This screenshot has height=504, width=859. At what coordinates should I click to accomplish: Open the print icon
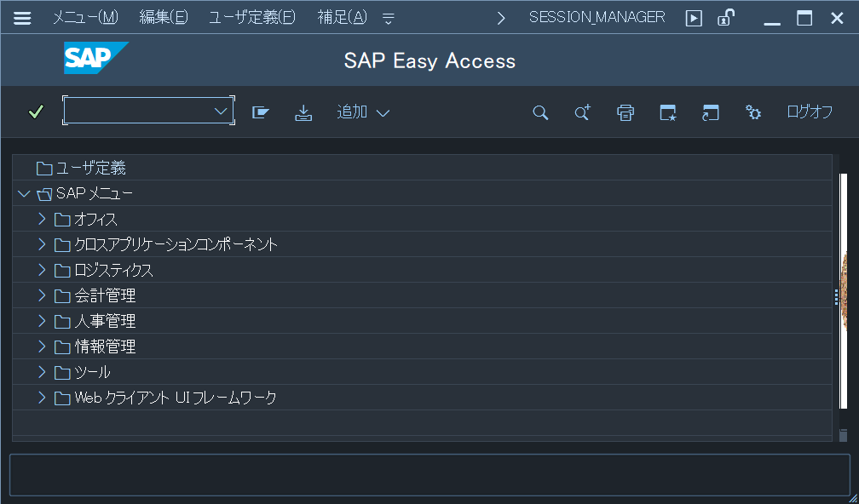(x=625, y=112)
